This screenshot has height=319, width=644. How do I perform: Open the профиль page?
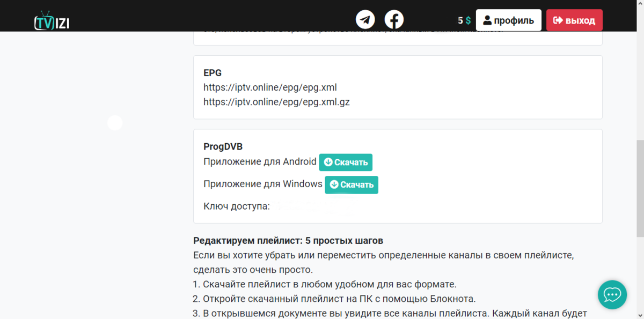[x=508, y=20]
